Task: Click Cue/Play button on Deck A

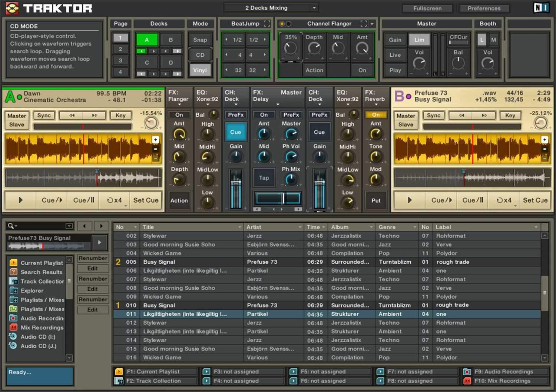Action: point(52,200)
